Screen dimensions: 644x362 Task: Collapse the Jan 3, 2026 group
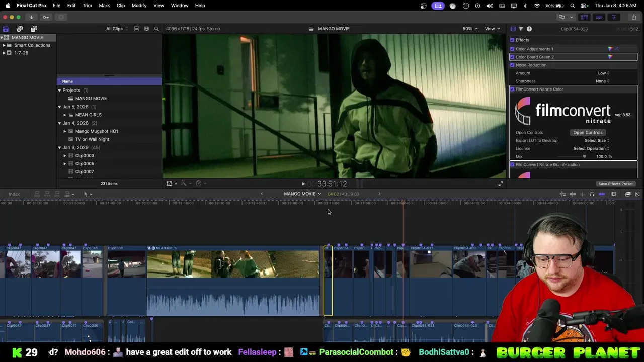(59, 148)
